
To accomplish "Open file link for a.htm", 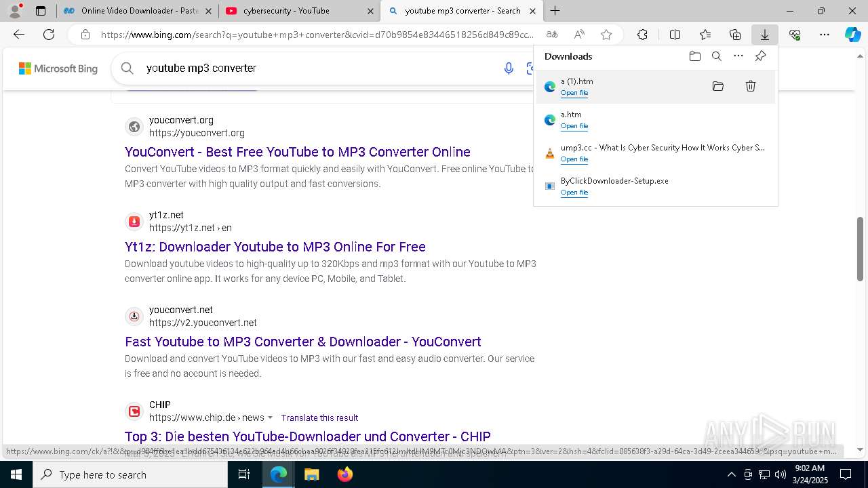I will [x=574, y=126].
